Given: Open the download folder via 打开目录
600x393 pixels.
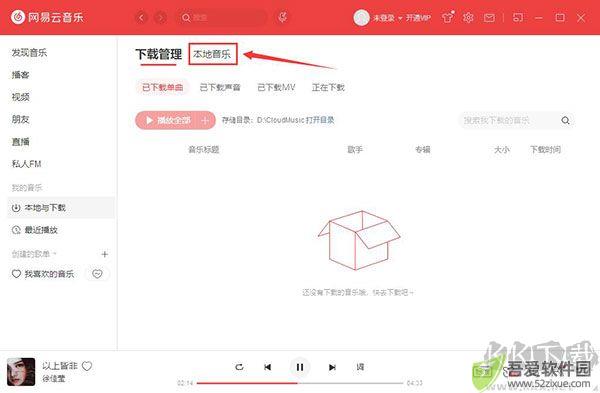Looking at the screenshot, I should coord(320,120).
